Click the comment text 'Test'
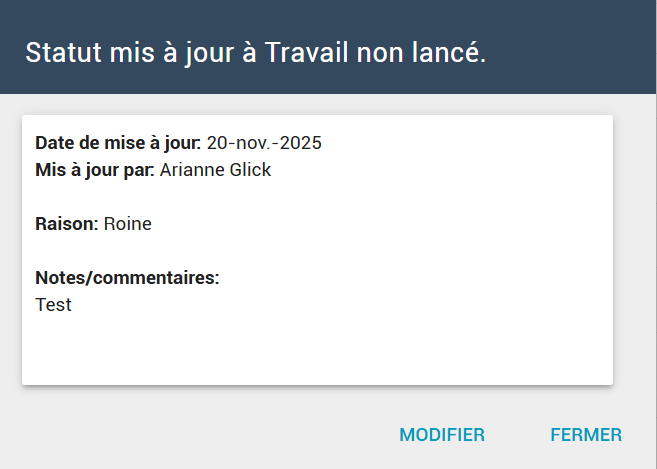This screenshot has width=657, height=469. [x=53, y=305]
